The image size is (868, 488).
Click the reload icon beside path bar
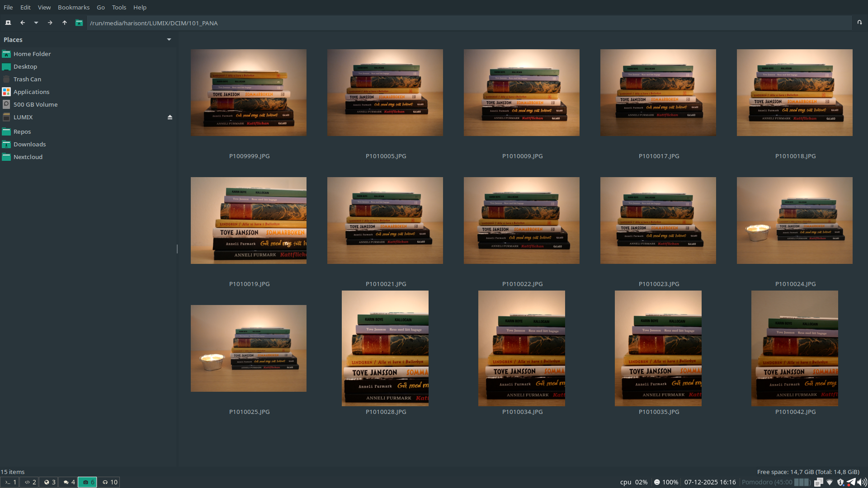pos(859,23)
